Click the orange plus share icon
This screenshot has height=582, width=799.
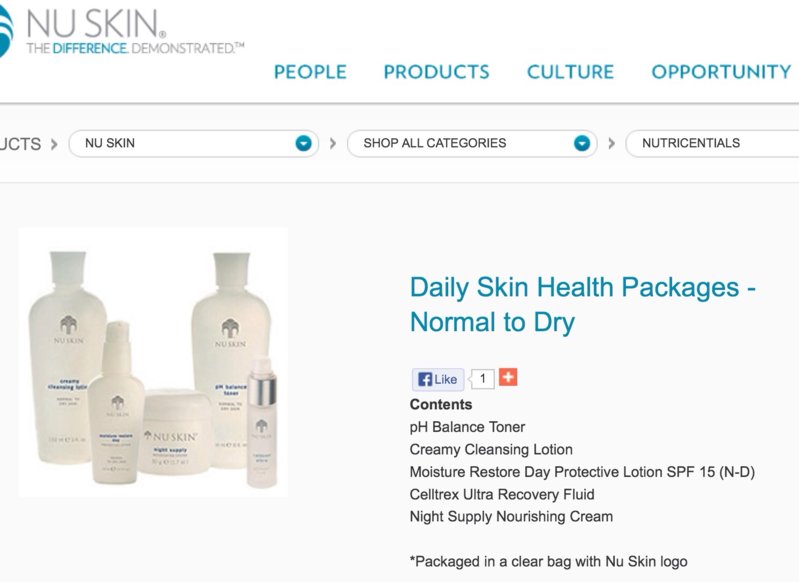[x=508, y=377]
